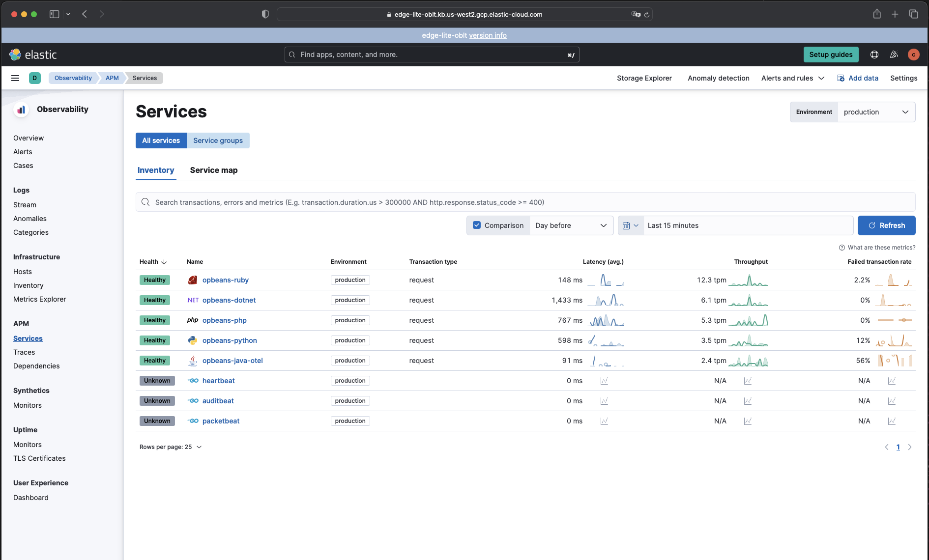Open the version info link
Screen dimensions: 929x560
[x=488, y=35]
